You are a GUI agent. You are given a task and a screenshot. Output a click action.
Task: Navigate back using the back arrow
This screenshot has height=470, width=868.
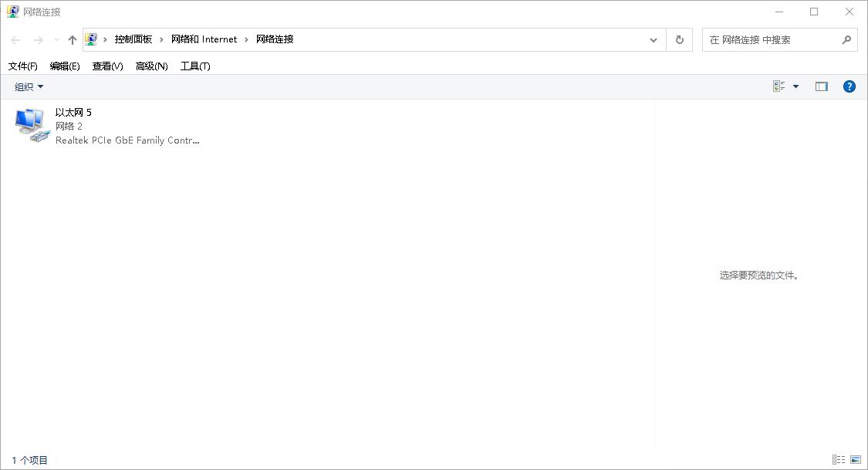tap(15, 39)
